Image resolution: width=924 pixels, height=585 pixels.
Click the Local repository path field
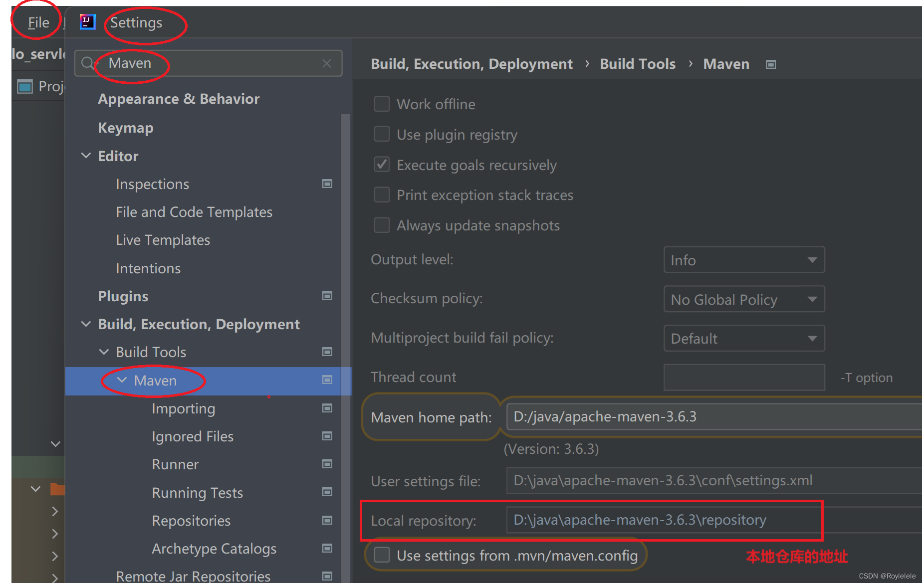714,520
